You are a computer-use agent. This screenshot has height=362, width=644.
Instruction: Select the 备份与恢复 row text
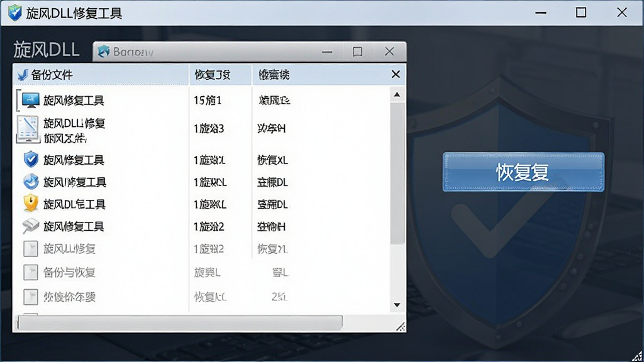click(69, 272)
